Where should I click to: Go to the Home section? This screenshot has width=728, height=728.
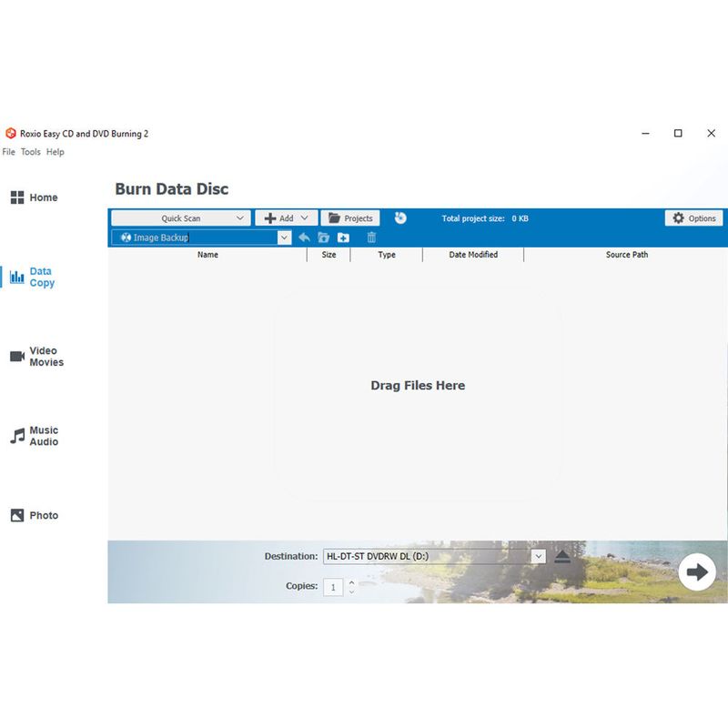point(35,197)
